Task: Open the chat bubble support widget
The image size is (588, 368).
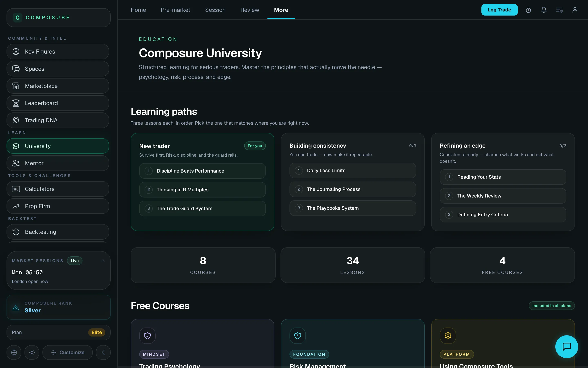Action: click(x=567, y=347)
